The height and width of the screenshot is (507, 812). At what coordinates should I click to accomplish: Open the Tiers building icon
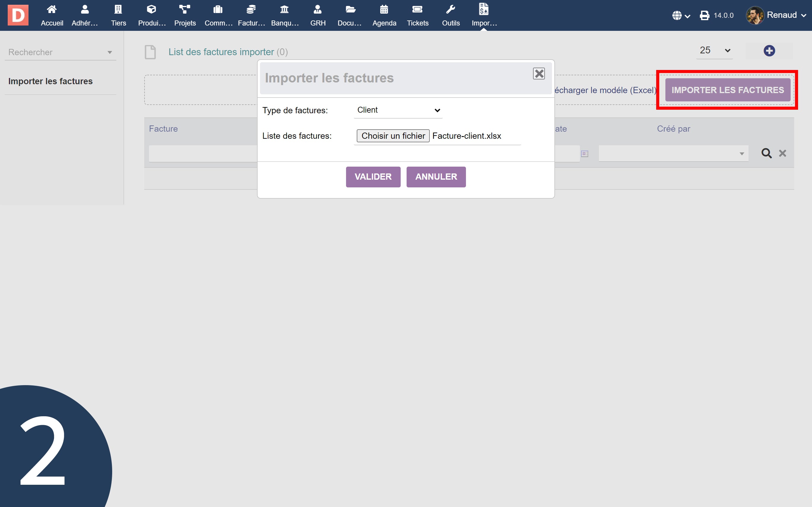click(x=118, y=10)
